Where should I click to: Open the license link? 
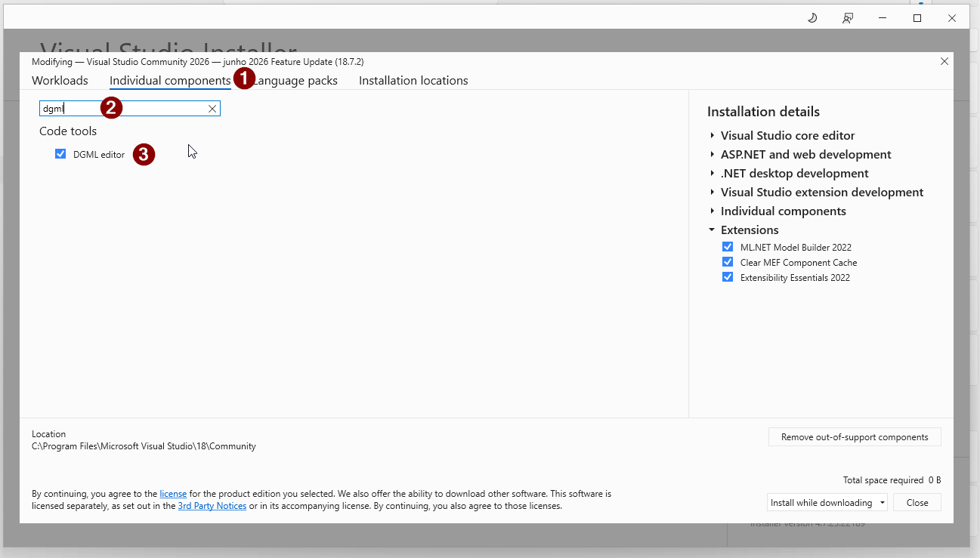click(x=173, y=494)
